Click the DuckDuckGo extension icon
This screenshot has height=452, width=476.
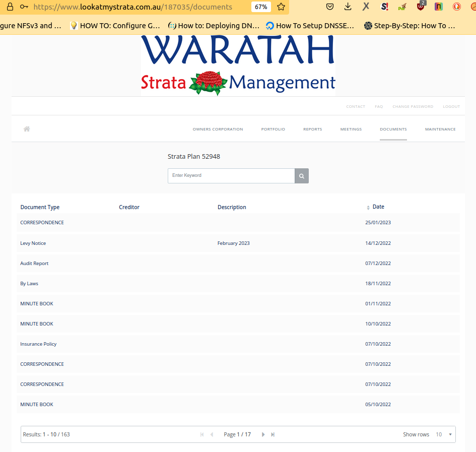[456, 7]
